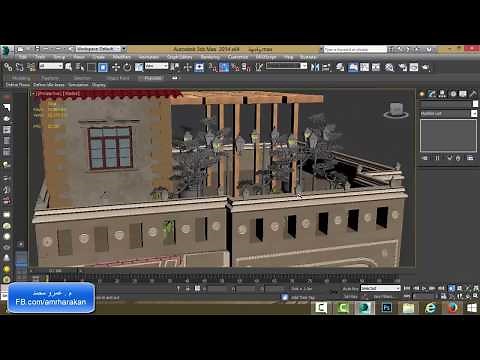Switch to the Modeling ribbon tab
Viewport: 480px width, 360px height.
tap(21, 78)
